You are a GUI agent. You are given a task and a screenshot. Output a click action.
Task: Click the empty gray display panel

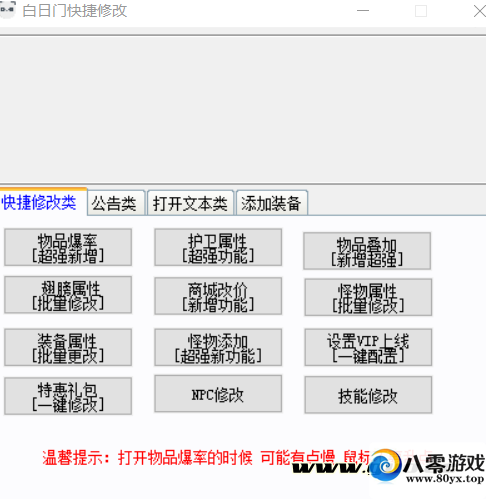click(243, 109)
